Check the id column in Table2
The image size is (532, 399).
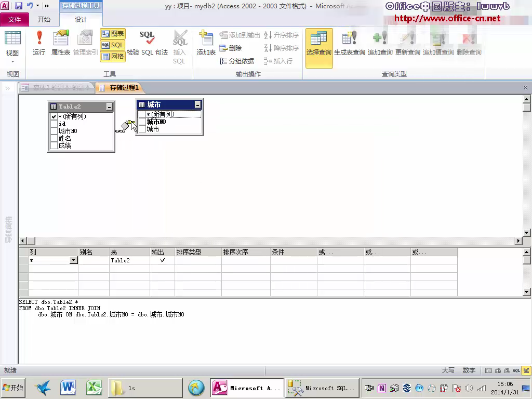54,124
